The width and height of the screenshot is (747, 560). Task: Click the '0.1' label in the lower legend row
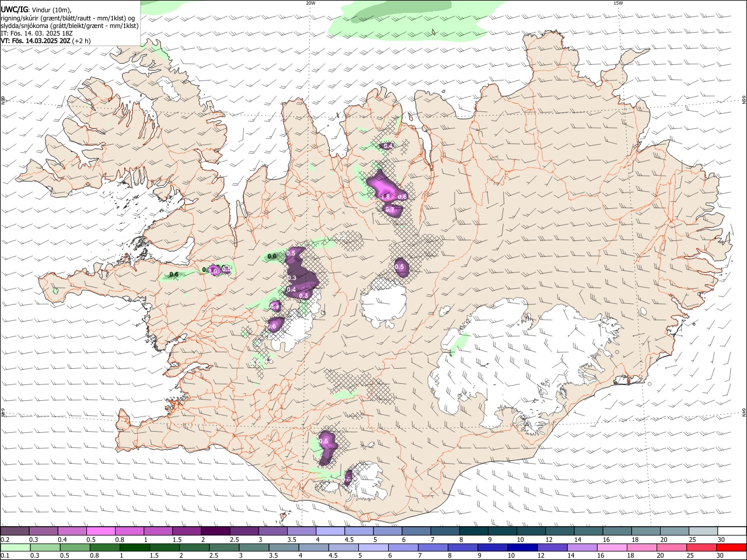coord(5,556)
